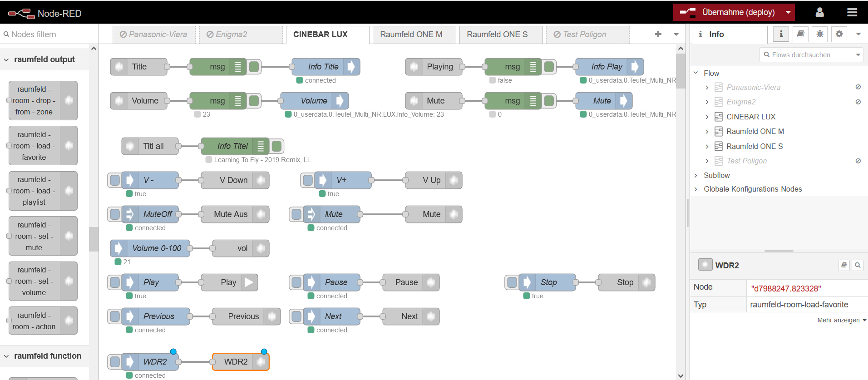Click inject button on V - node
The width and height of the screenshot is (868, 380).
click(x=115, y=180)
